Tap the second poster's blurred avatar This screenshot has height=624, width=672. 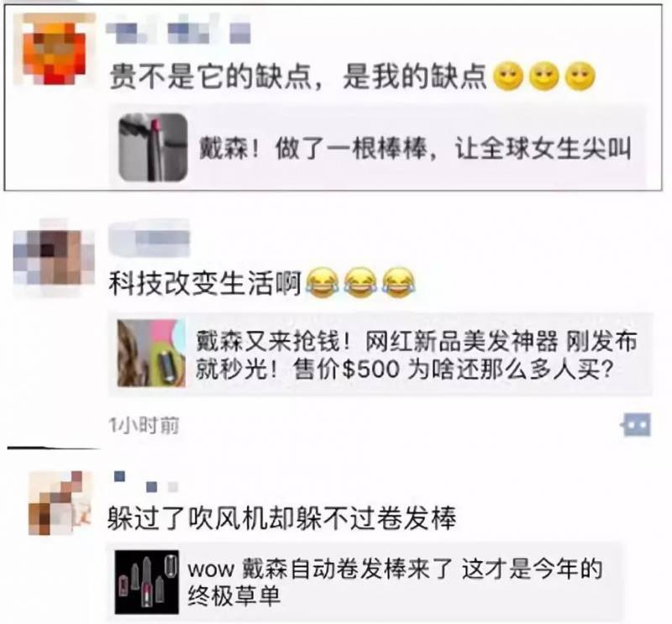coord(54,258)
